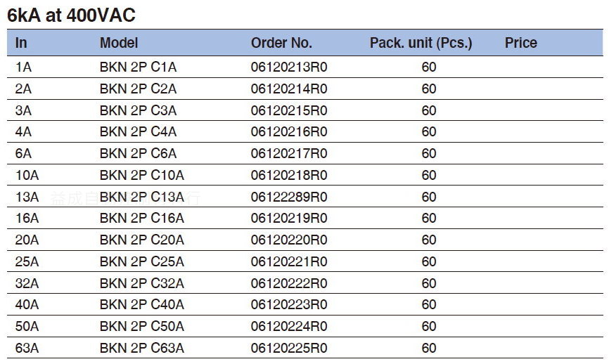
Task: Select model BKN 2P C63A
Action: (142, 348)
